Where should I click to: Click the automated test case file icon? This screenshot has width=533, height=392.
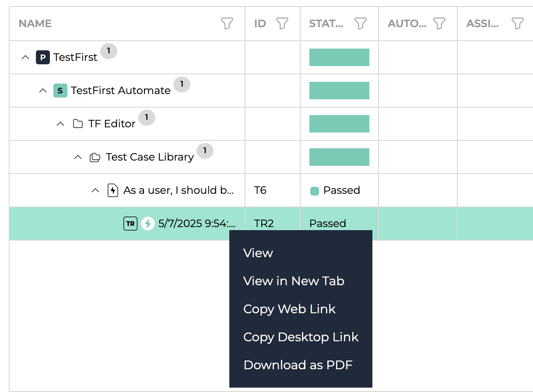[x=113, y=190]
